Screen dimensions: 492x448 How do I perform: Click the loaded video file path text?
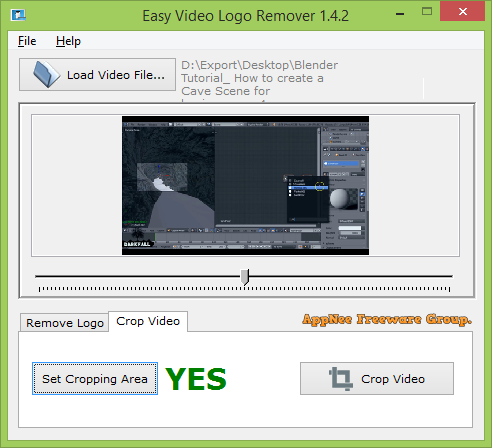tap(259, 79)
